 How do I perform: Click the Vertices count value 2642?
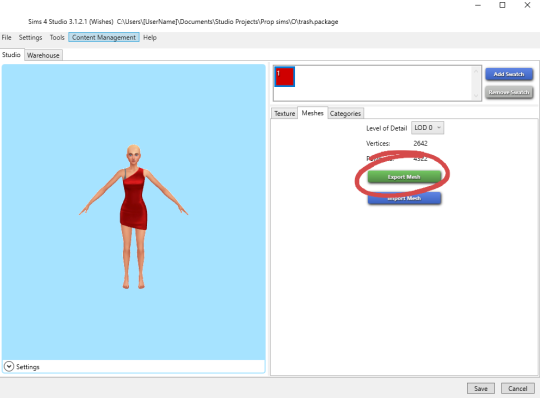point(420,143)
